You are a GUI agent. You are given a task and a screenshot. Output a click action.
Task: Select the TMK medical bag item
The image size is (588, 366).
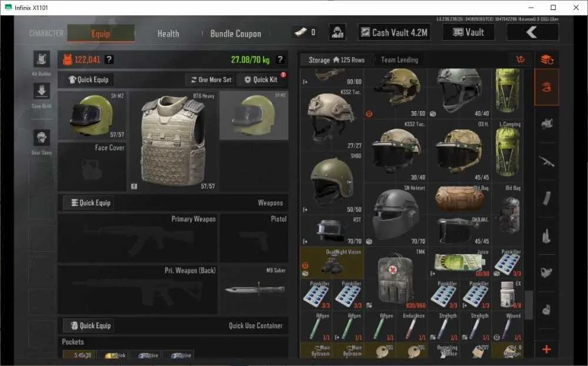pos(396,278)
